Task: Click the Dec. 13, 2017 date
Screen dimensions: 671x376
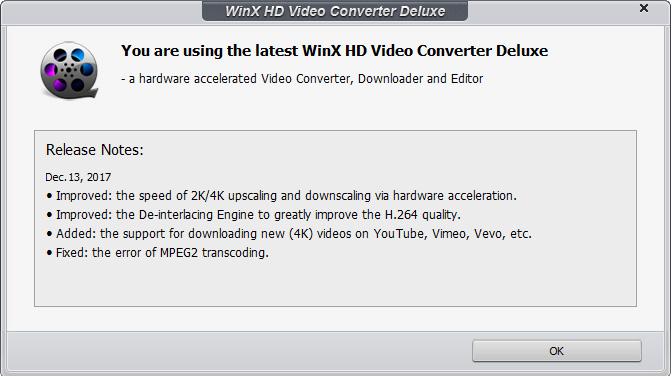Action: [x=78, y=177]
